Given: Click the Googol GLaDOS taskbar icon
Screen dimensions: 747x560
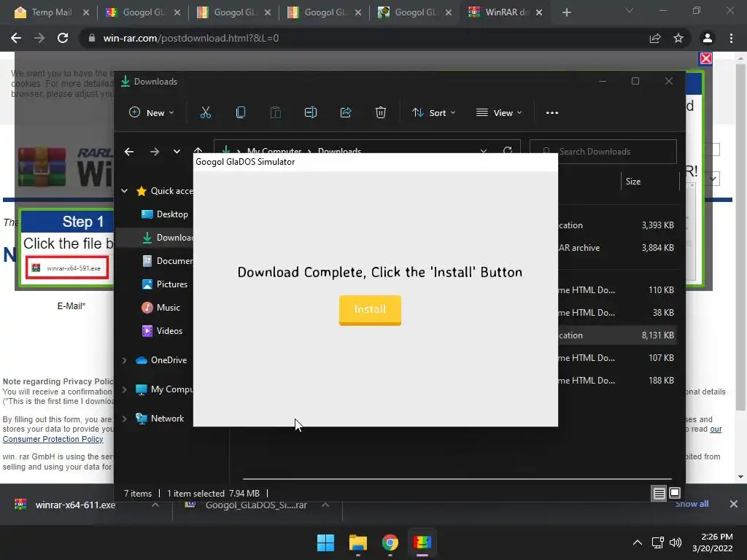Looking at the screenshot, I should click(422, 542).
